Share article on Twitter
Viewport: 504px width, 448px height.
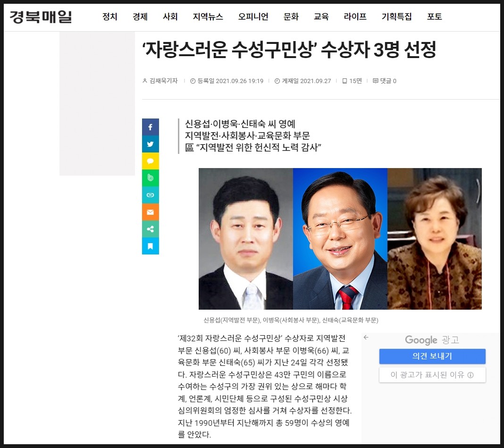coord(151,144)
